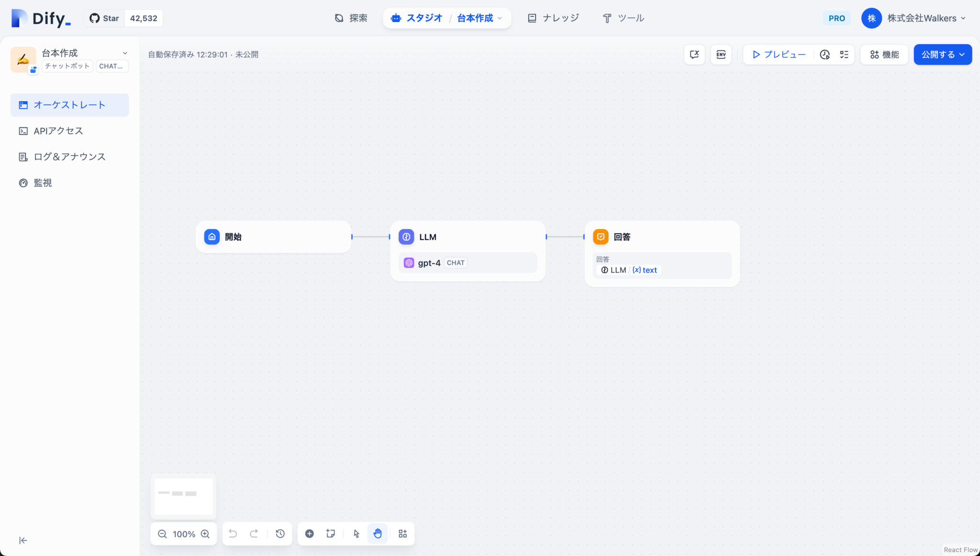Open the ツール menu

pyautogui.click(x=623, y=18)
